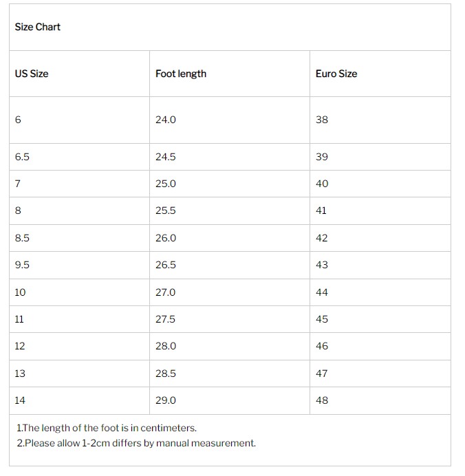The height and width of the screenshot is (476, 465).
Task: Select the US size 13 cell
Action: pos(20,374)
